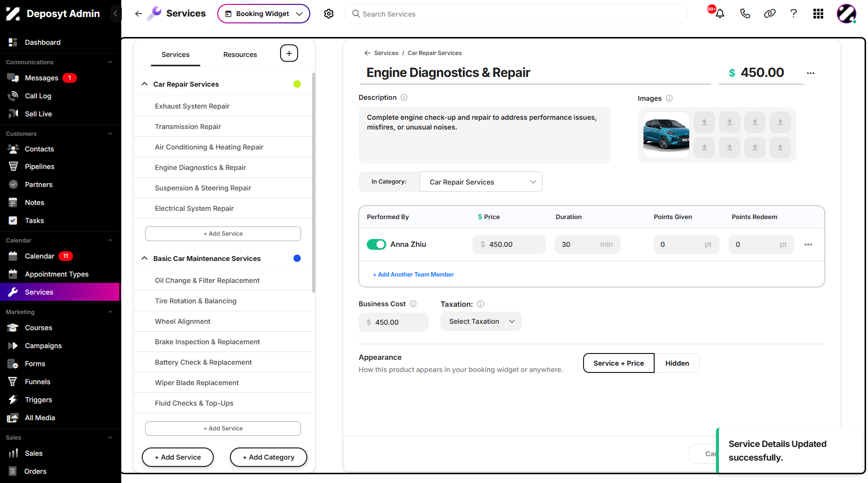Click the Taxation info icon

tap(480, 304)
